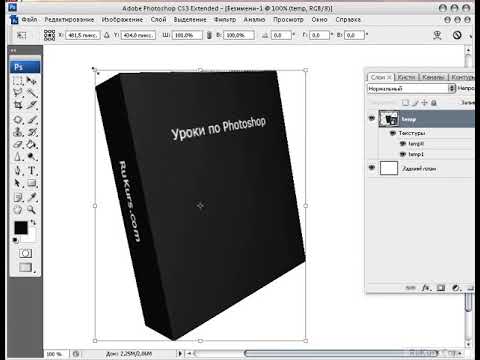480x360 pixels.
Task: Open status bar info arrow menu
Action: (x=180, y=353)
